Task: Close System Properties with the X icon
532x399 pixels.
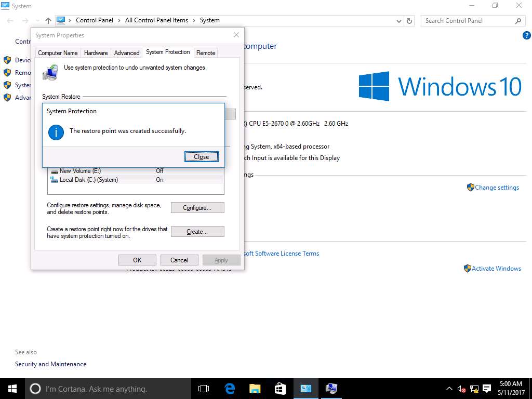Action: pos(236,35)
